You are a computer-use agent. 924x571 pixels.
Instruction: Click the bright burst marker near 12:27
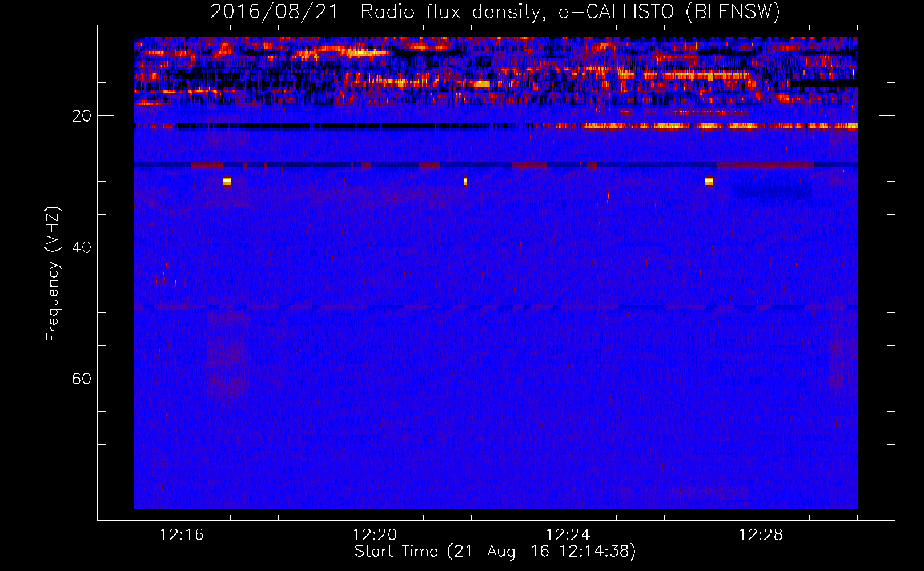(x=709, y=181)
